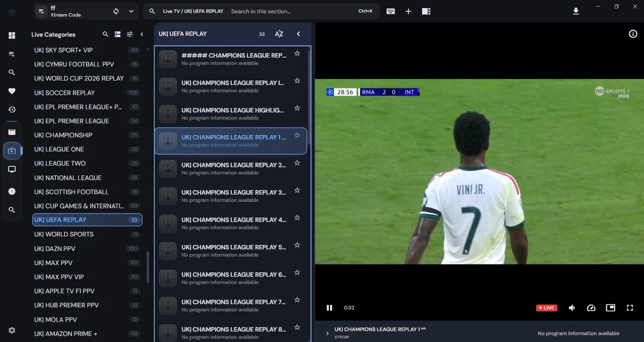Toggle favorite on CHAMPIONS LEAGUE REPLAY 6
The width and height of the screenshot is (644, 342).
(297, 272)
